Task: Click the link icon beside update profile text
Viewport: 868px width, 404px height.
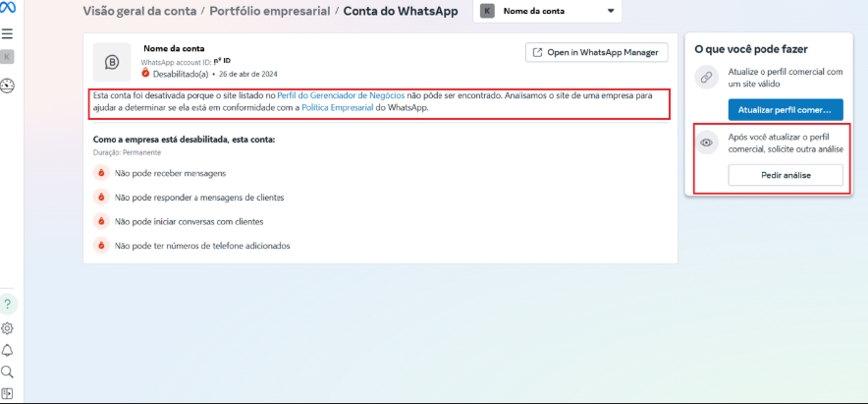Action: [x=706, y=78]
